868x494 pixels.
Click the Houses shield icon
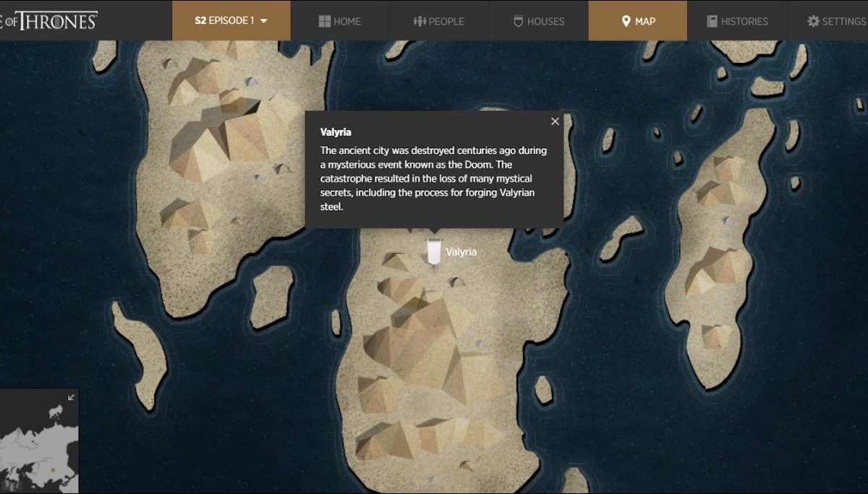pyautogui.click(x=518, y=21)
